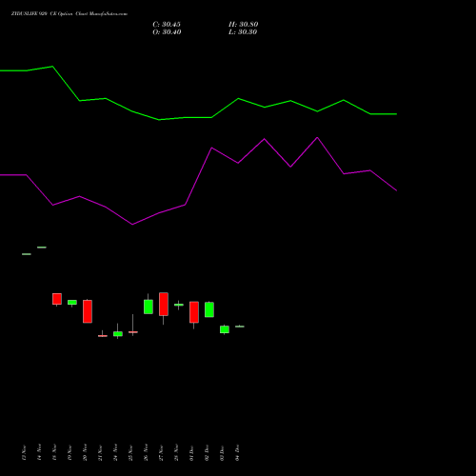Click the red candlestick above 01 Dec
This screenshot has height=476, width=476.
point(194,312)
